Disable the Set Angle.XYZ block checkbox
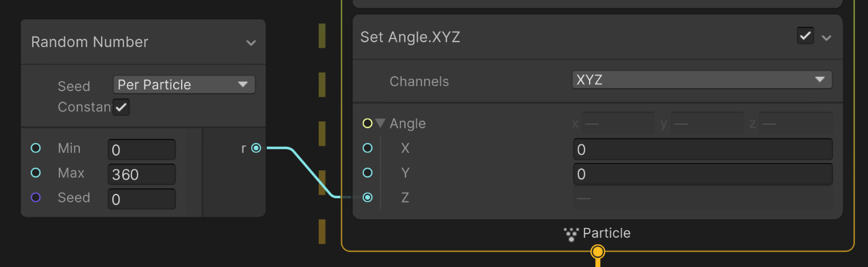Screen dimensions: 868x267 click(x=805, y=36)
